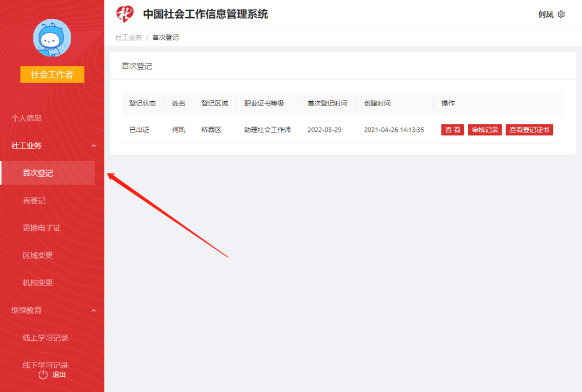Click the 查看登记证书 button
The height and width of the screenshot is (392, 582).
[x=529, y=130]
